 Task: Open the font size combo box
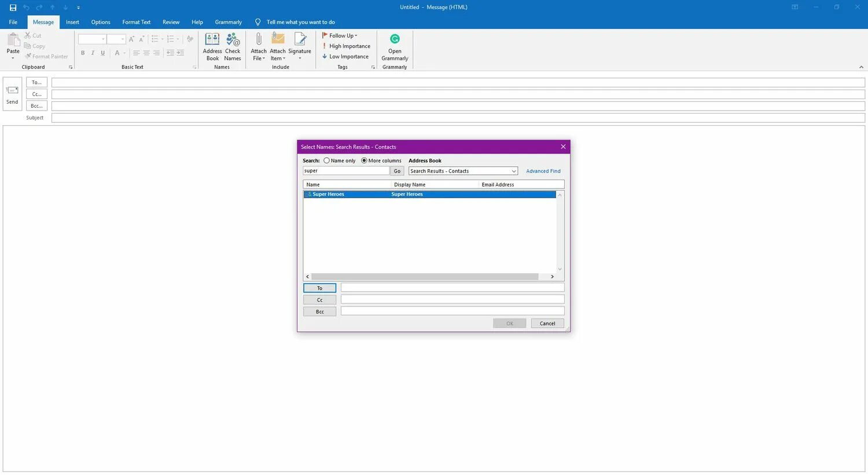pyautogui.click(x=116, y=39)
